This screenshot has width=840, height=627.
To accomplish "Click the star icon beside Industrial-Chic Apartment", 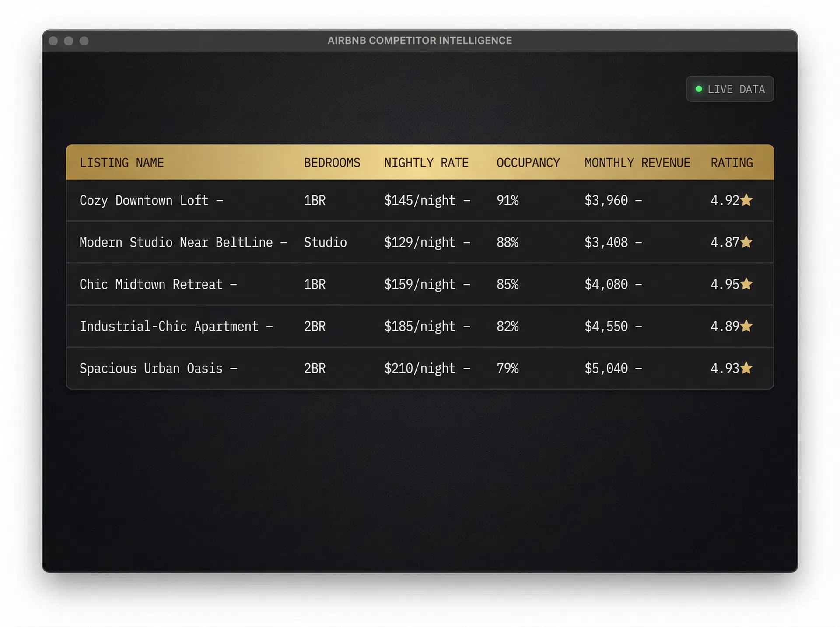I will click(x=747, y=326).
